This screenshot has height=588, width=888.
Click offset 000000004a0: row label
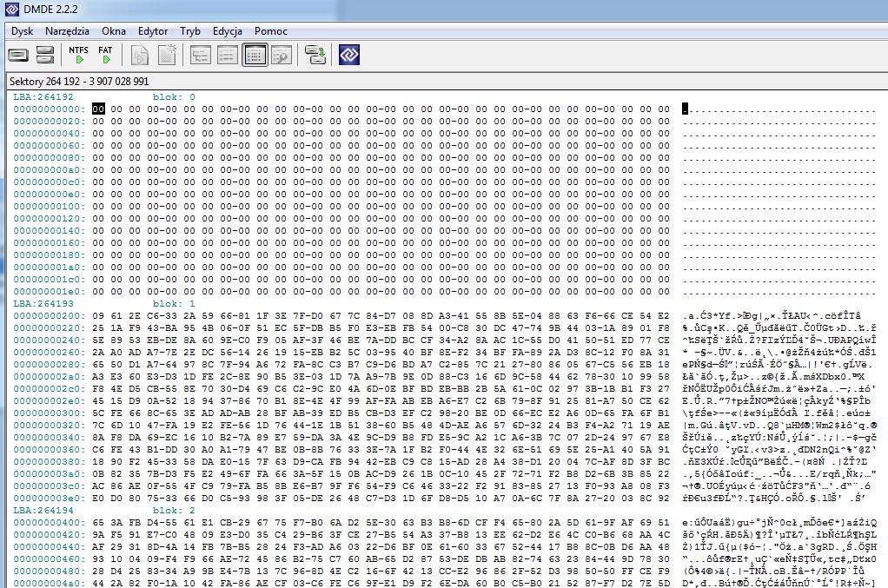click(x=50, y=583)
